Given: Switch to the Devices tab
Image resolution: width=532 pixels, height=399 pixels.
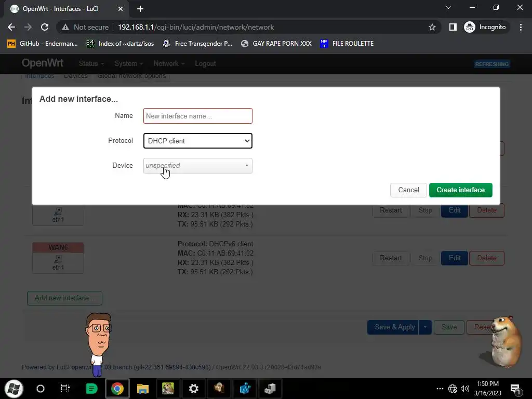Looking at the screenshot, I should (76, 76).
